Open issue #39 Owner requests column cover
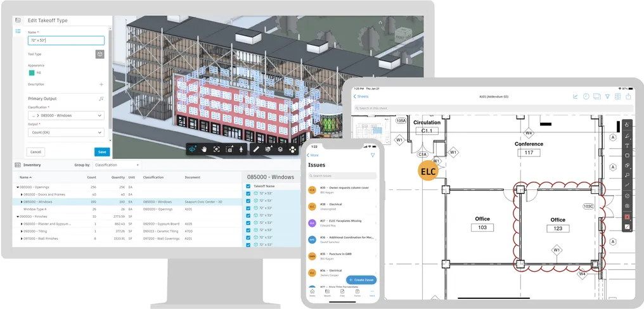 (x=342, y=189)
